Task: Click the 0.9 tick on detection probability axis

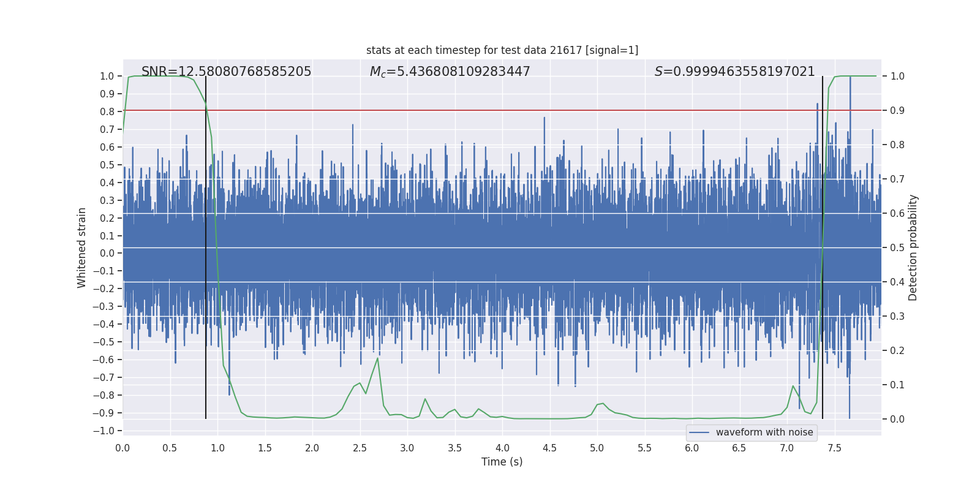Action: [897, 110]
